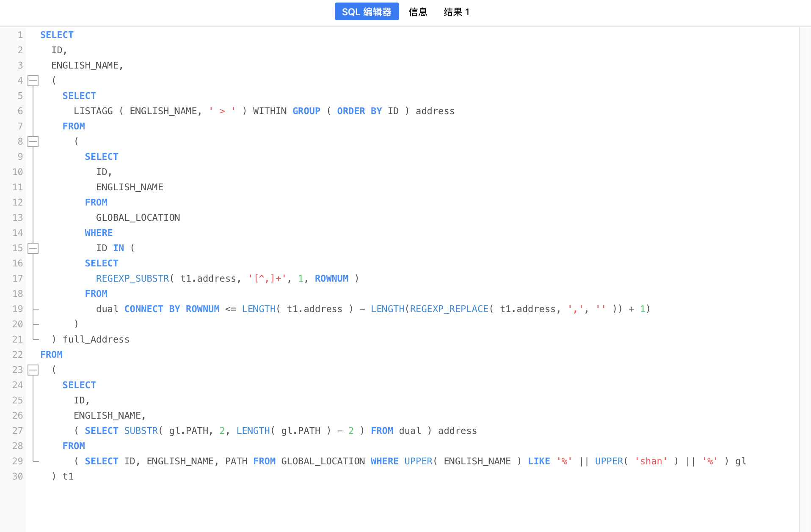Click the t1 alias on line 30
This screenshot has width=811, height=532.
click(68, 476)
